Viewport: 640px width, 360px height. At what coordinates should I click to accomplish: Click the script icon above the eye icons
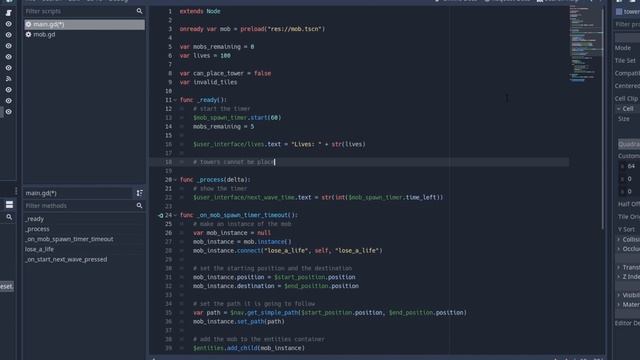click(x=9, y=13)
